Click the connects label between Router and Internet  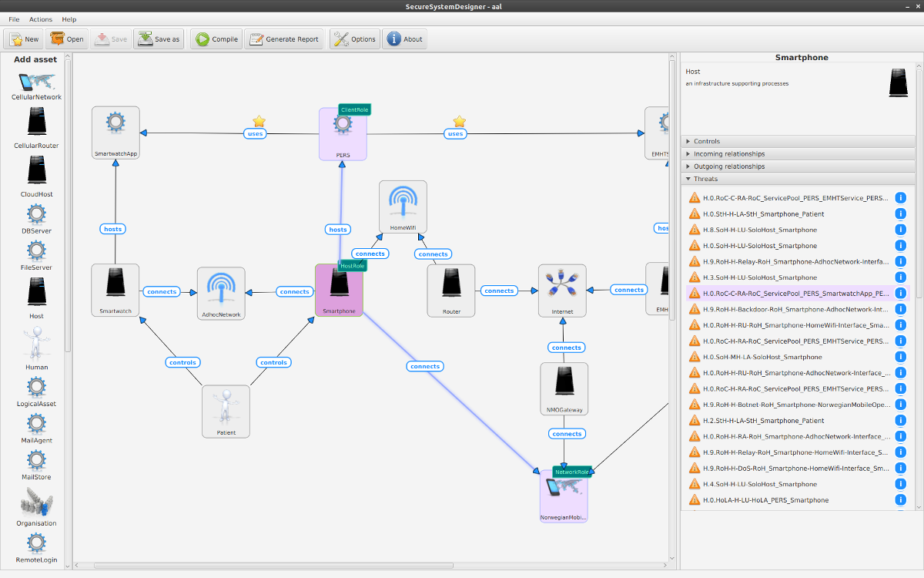(x=499, y=291)
